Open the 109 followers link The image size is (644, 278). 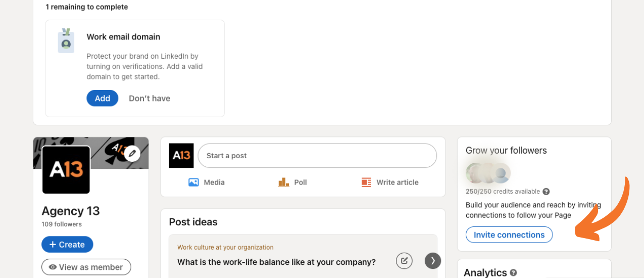pyautogui.click(x=62, y=224)
